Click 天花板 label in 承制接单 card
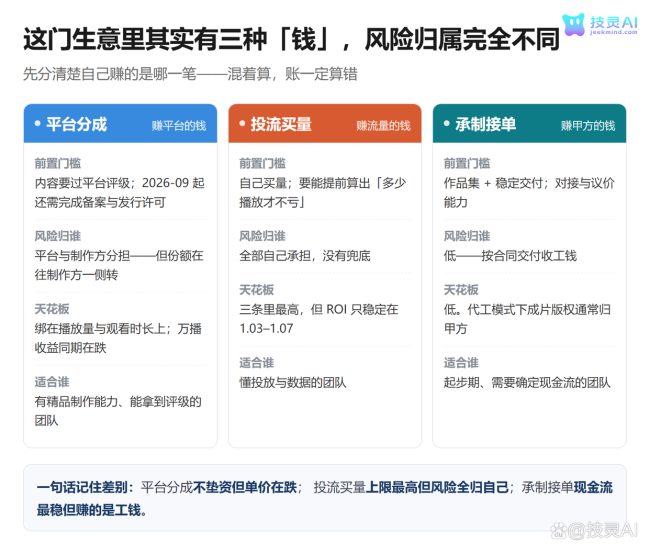 (461, 290)
